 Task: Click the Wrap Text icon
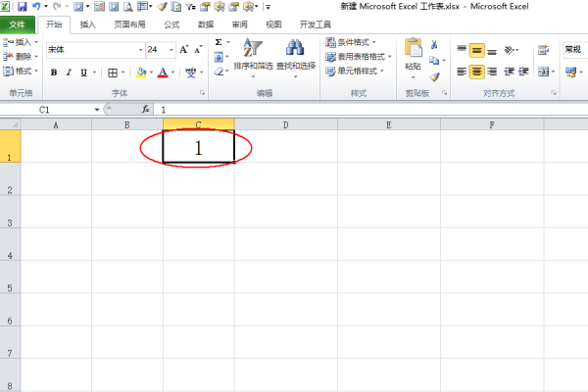(x=543, y=50)
